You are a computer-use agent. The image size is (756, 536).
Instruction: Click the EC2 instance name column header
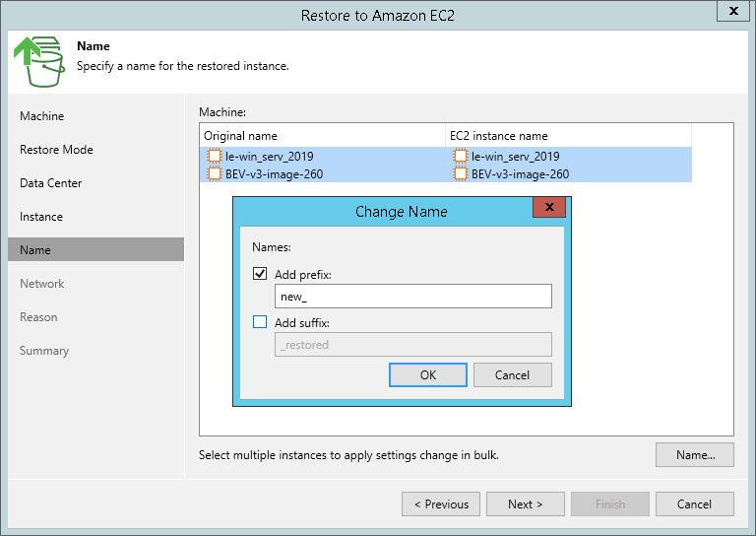[x=568, y=136]
